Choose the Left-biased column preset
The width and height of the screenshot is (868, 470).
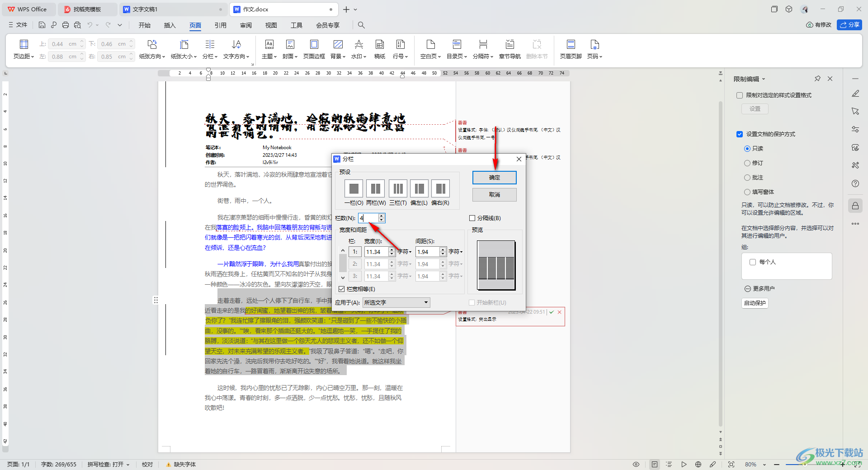(419, 188)
